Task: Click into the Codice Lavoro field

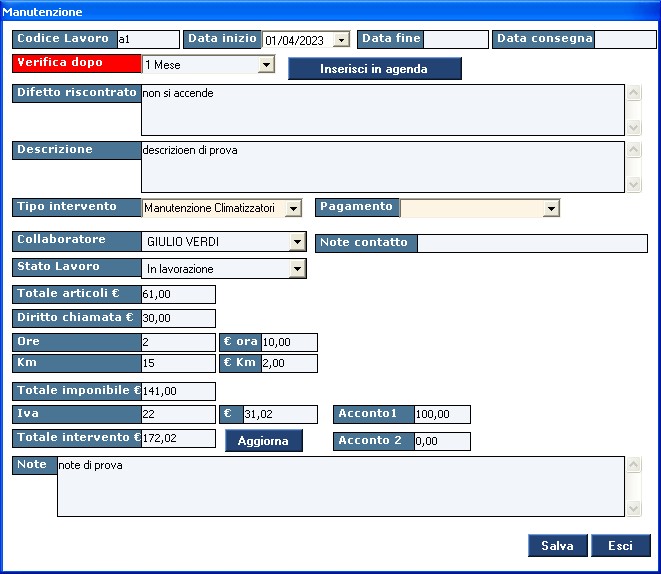Action: [147, 40]
